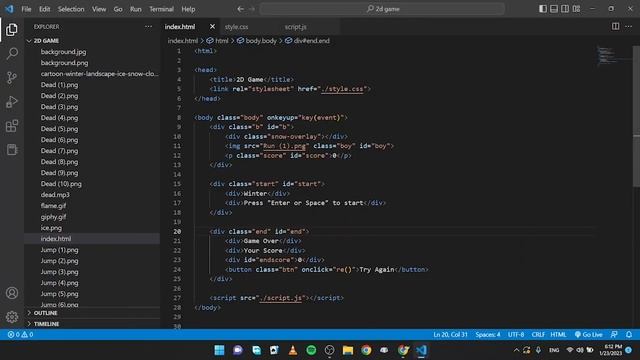Open the Source Control view
640x360 pixels.
(12, 78)
